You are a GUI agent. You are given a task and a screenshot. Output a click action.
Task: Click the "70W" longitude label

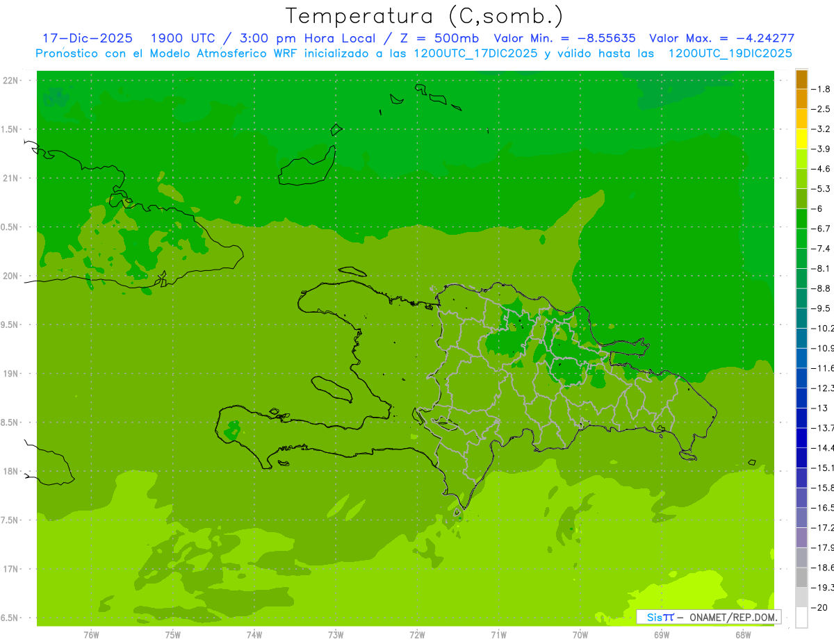pos(580,635)
